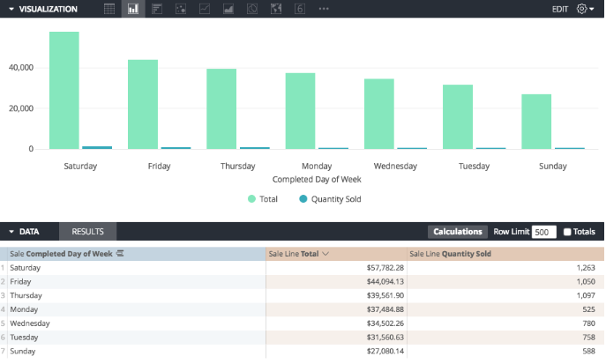Click quantity sold value 780
Image resolution: width=606 pixels, height=364 pixels.
[x=588, y=323]
